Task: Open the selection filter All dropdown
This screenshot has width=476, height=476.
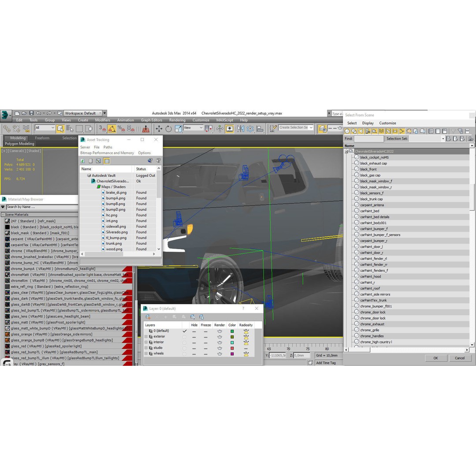Action: tap(45, 128)
